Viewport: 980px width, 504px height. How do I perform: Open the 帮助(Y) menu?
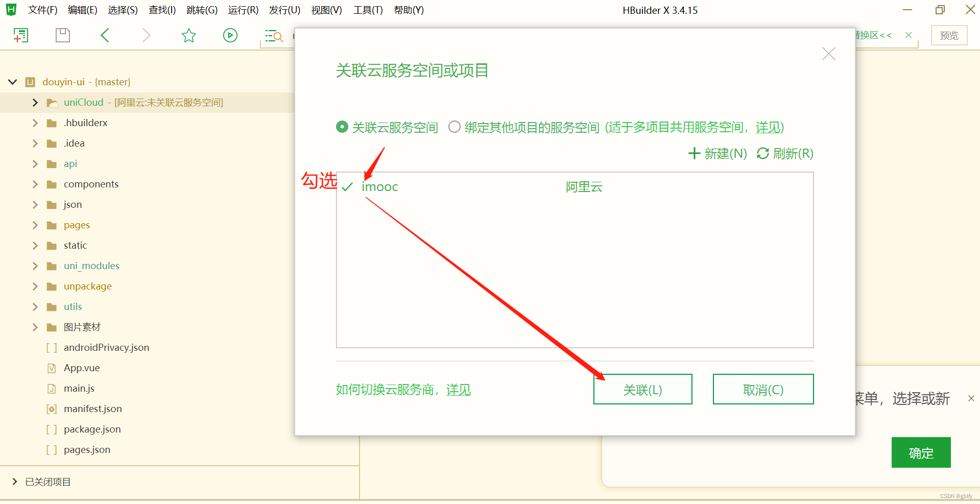tap(409, 10)
